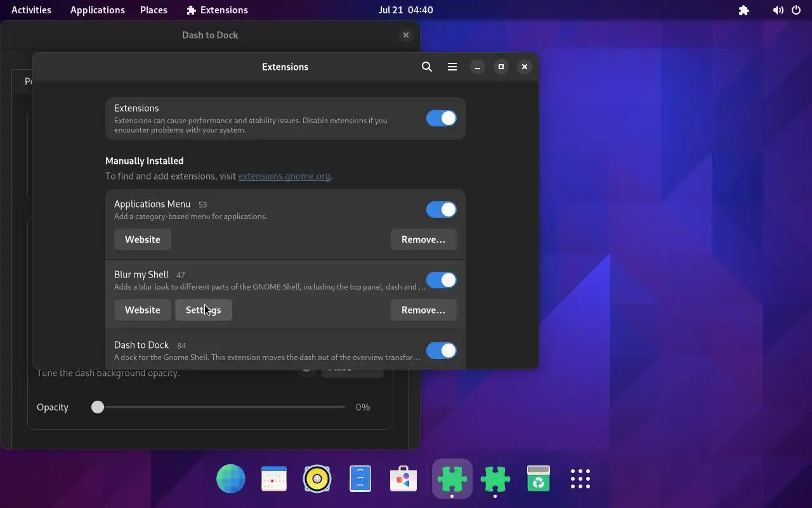Screen dimensions: 812x508
Task: Remove the Blur my Shell extension
Action: pyautogui.click(x=423, y=310)
